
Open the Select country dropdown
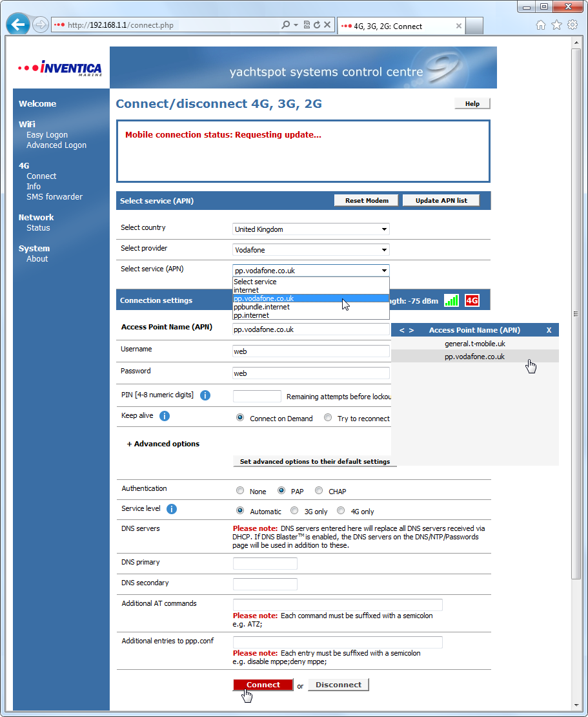(310, 229)
